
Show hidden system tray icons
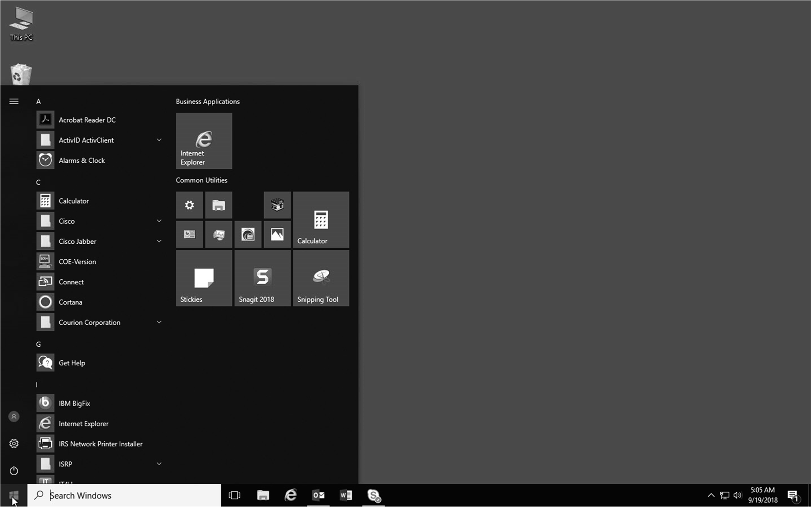click(x=711, y=495)
